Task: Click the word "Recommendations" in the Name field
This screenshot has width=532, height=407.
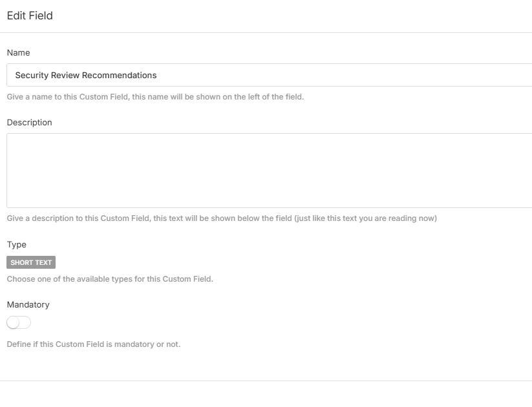Action: point(120,75)
